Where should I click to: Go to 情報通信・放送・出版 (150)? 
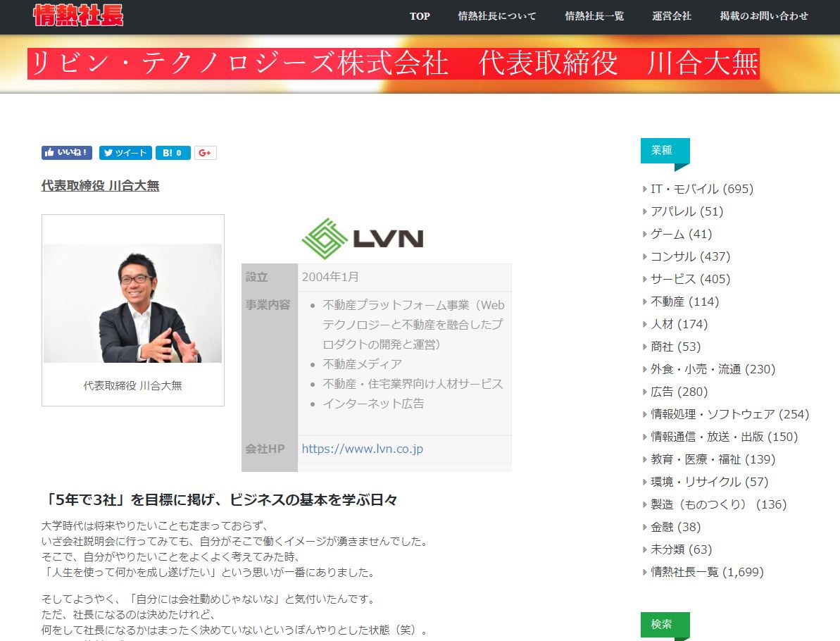point(725,436)
